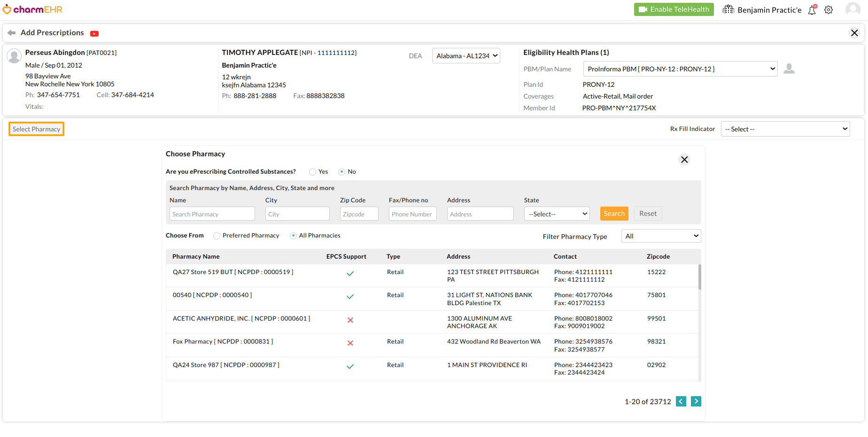Expand the Filter Pharmacy Type dropdown
This screenshot has height=437, width=868.
pos(660,236)
